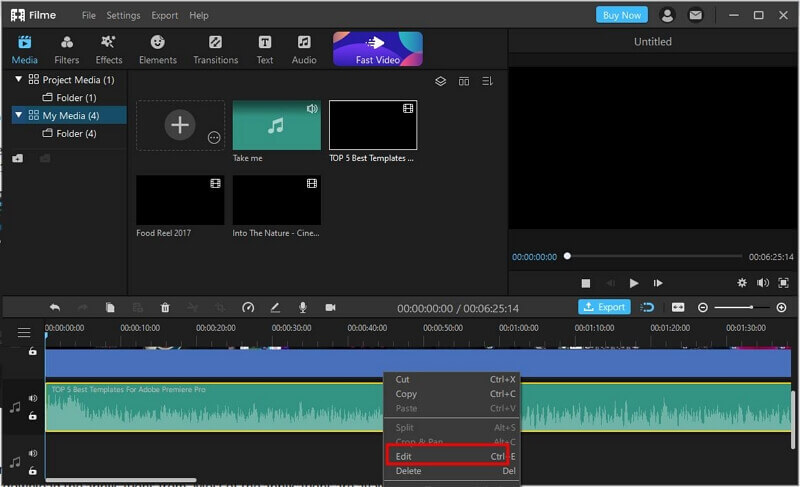The width and height of the screenshot is (800, 487).
Task: Select the TOP 5 Best Templates thumbnail
Action: 373,125
